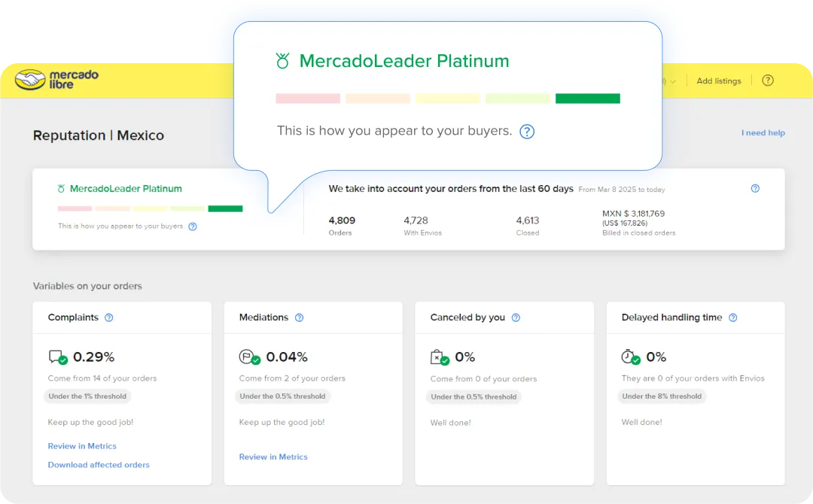Click Review in Metrics under Mediations
Image resolution: width=813 pixels, height=504 pixels.
pos(273,457)
